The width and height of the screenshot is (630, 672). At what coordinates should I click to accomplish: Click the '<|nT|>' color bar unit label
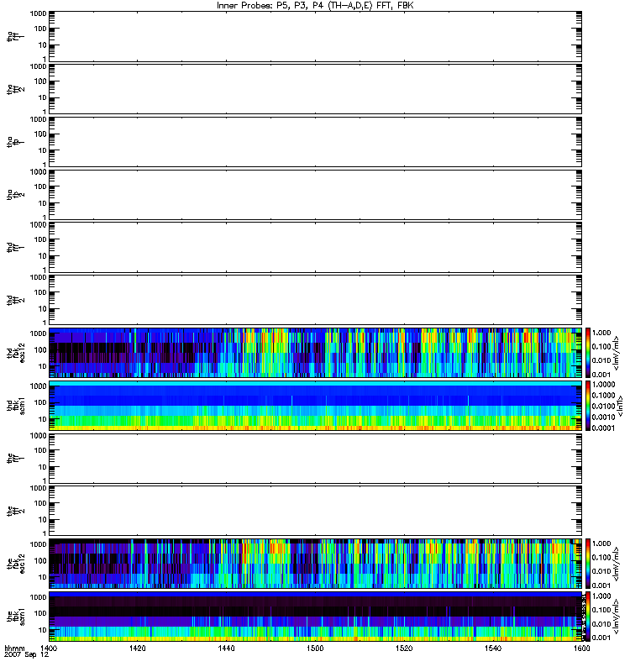coord(620,406)
